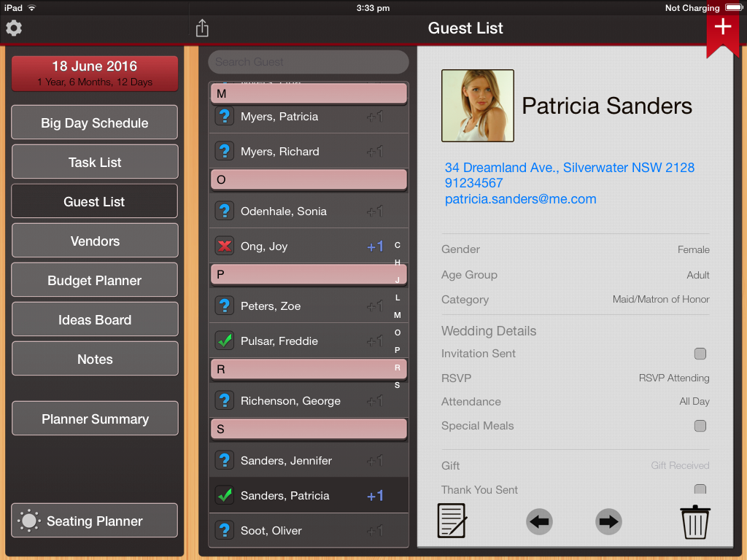Tap the share/export icon

click(202, 28)
